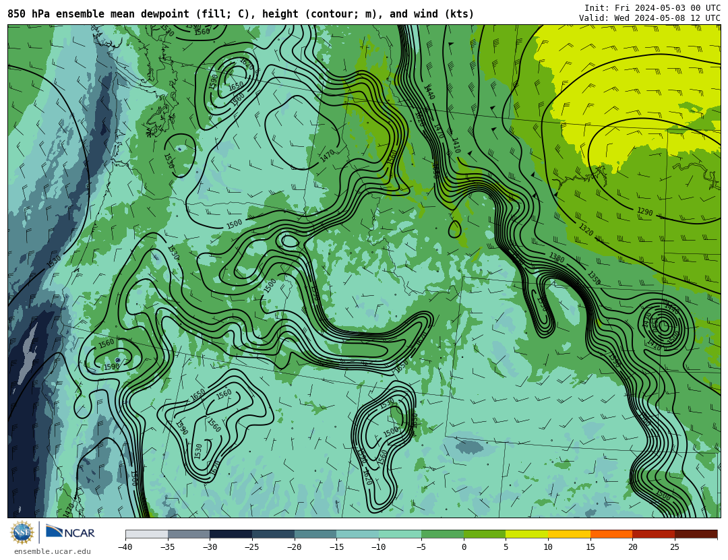Click the -30 colorbar tick label
728x560 pixels.
(x=210, y=547)
